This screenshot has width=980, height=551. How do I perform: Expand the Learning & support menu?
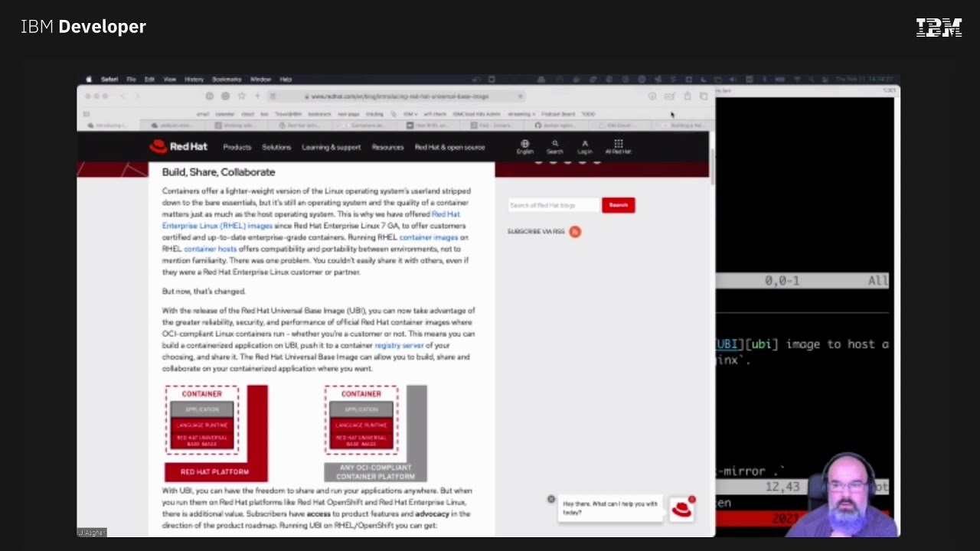point(331,147)
